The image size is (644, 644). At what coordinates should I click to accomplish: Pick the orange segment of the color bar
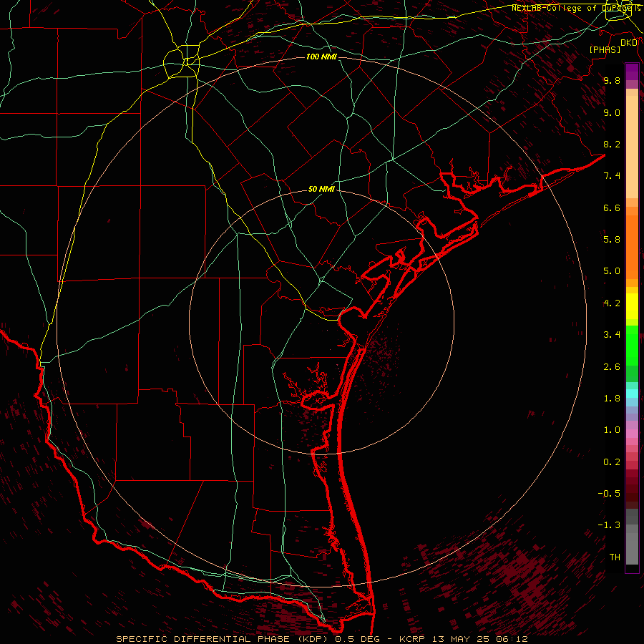point(632,248)
